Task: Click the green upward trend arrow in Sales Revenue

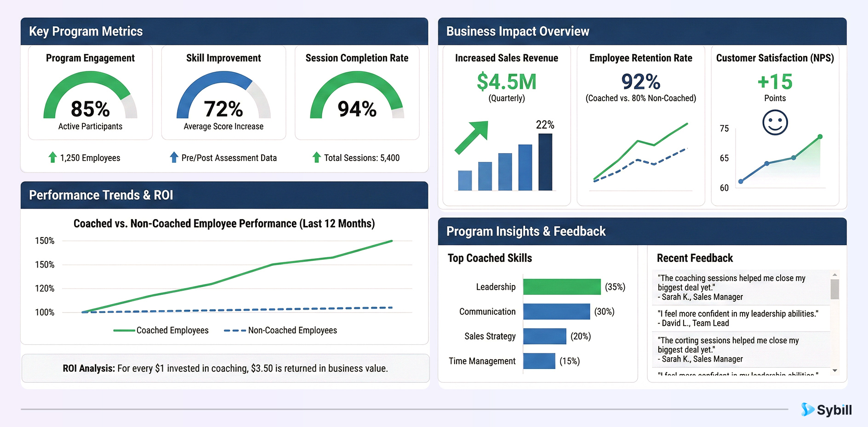Action: click(x=471, y=137)
